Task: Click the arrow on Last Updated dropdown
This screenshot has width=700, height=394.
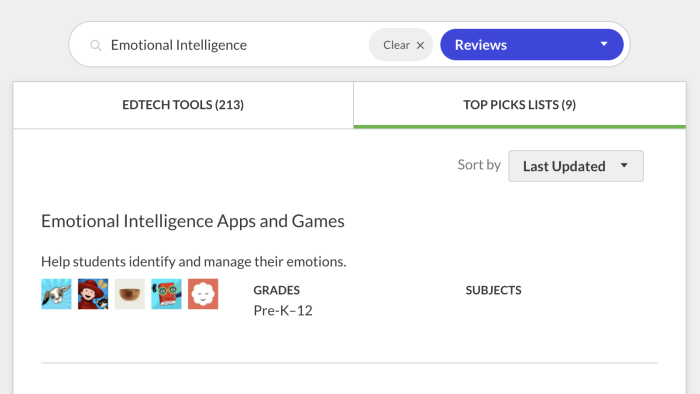Action: [624, 165]
